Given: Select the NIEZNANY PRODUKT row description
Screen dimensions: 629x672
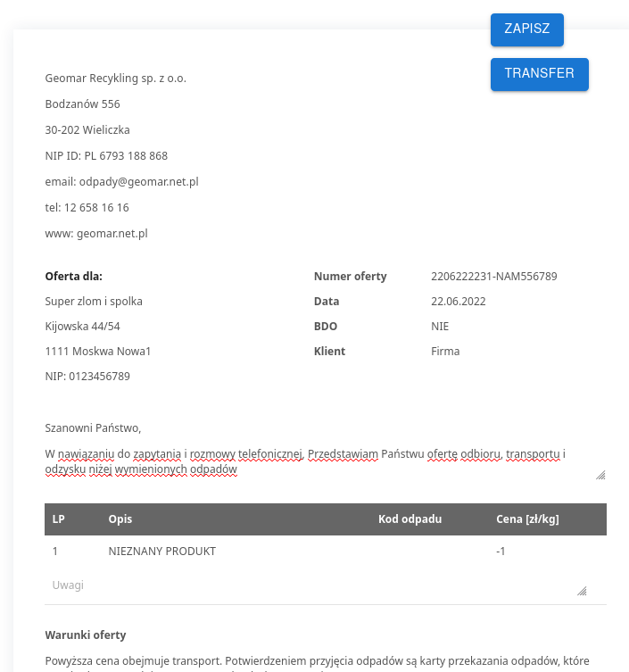Looking at the screenshot, I should click(x=161, y=552).
